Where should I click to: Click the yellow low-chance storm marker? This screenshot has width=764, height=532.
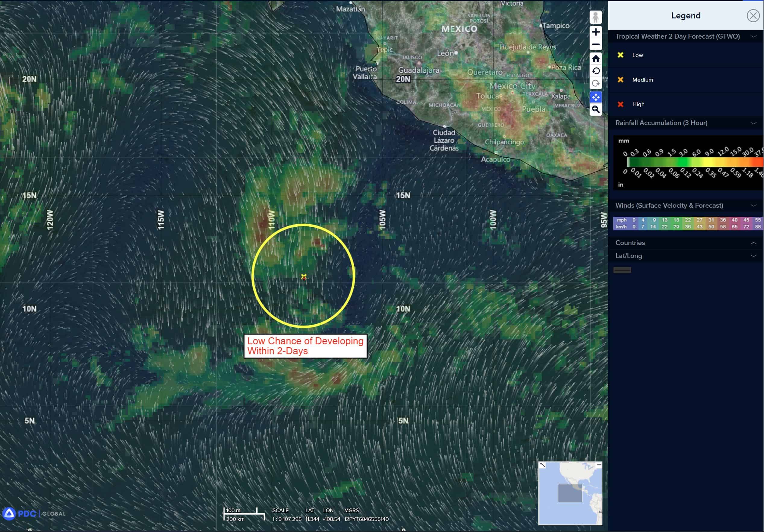[304, 276]
